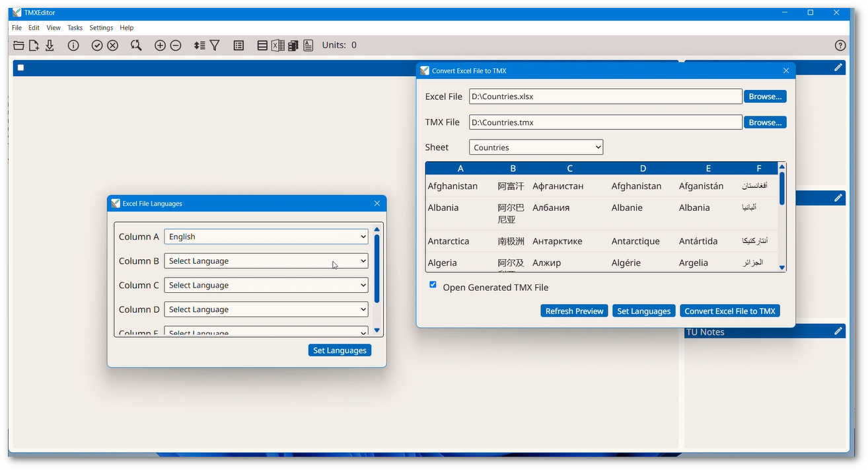Click column E header in preview table
This screenshot has height=470, width=868.
coord(708,169)
